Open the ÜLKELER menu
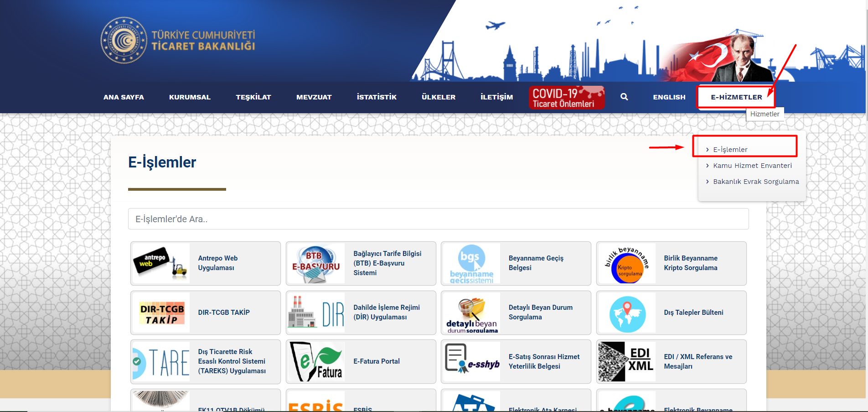The height and width of the screenshot is (412, 868). [x=439, y=97]
